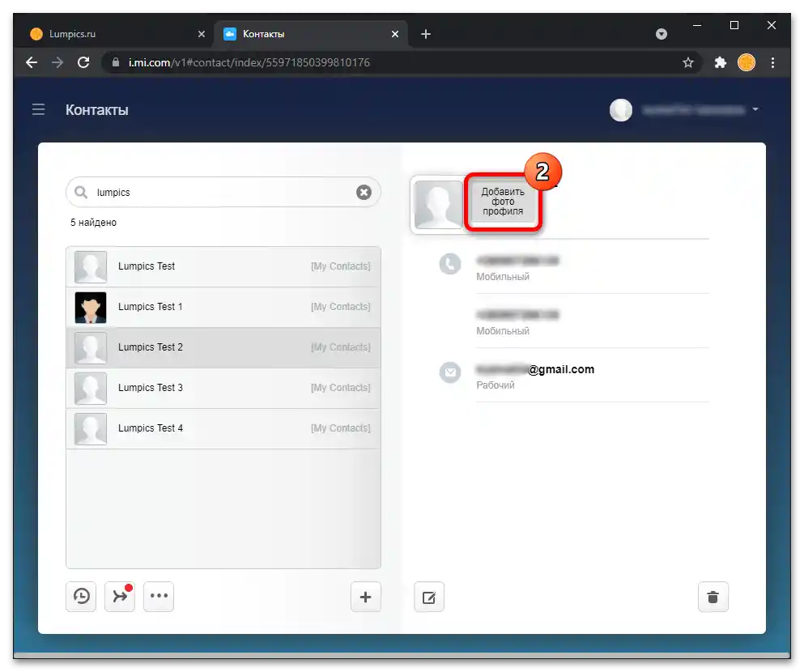Image resolution: width=804 pixels, height=672 pixels.
Task: Click the email envelope icon
Action: [450, 372]
